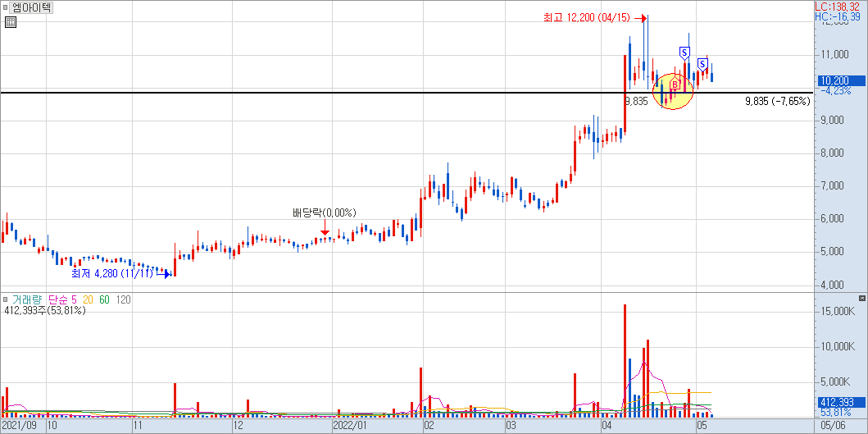Click the lower blue S sell marker near 05
The width and height of the screenshot is (868, 434).
click(703, 64)
